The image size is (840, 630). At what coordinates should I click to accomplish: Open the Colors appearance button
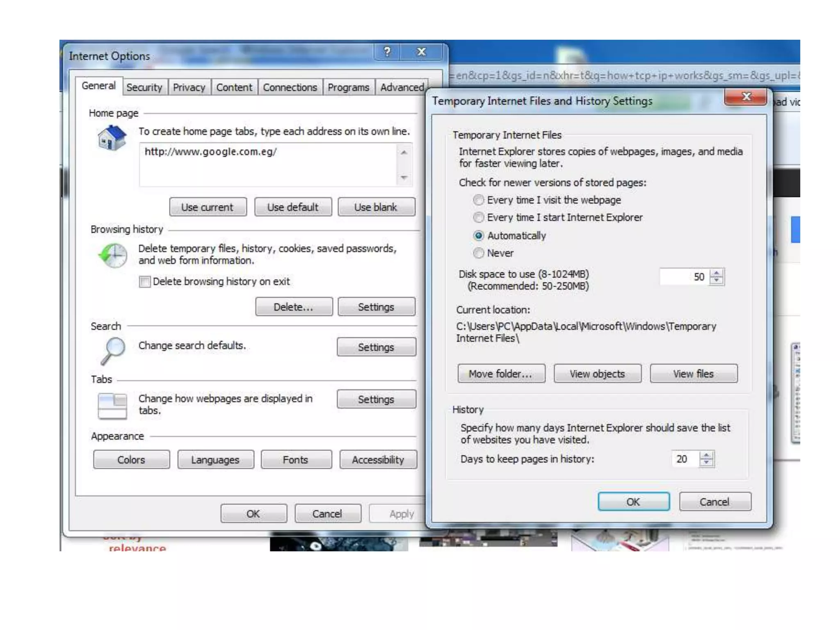(131, 460)
